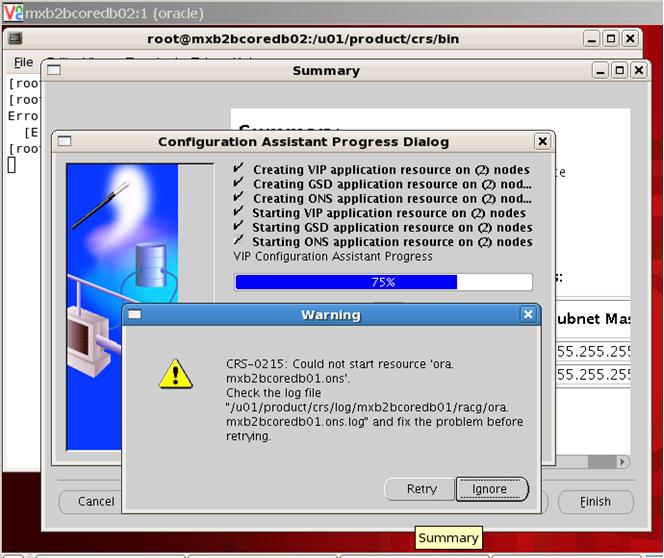This screenshot has width=664, height=558.
Task: Click text 'Creating VIP application resource on (2) nodes'
Action: tap(391, 170)
